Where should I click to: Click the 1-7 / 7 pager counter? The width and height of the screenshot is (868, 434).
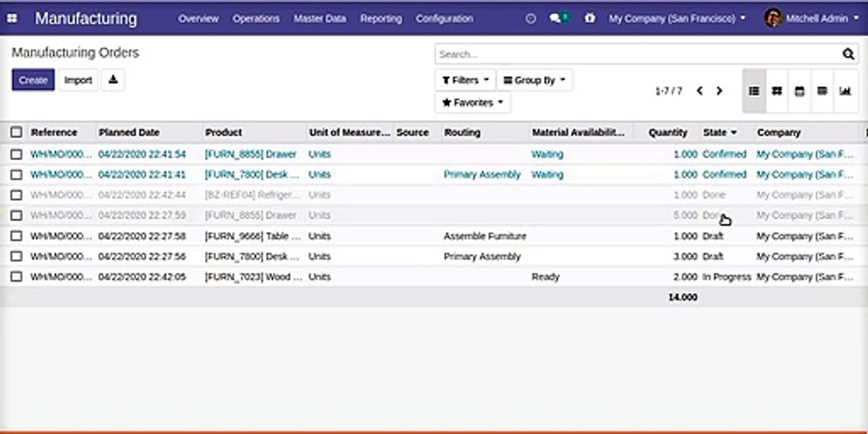[669, 91]
